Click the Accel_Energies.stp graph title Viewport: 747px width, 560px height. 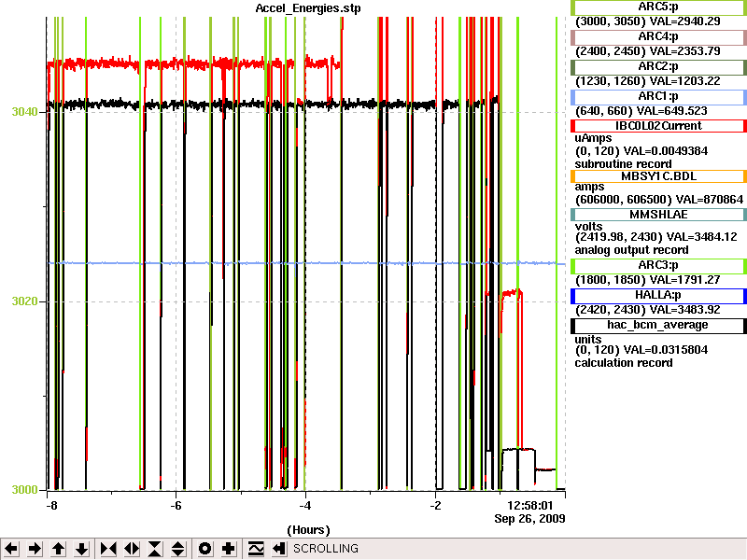[x=308, y=8]
